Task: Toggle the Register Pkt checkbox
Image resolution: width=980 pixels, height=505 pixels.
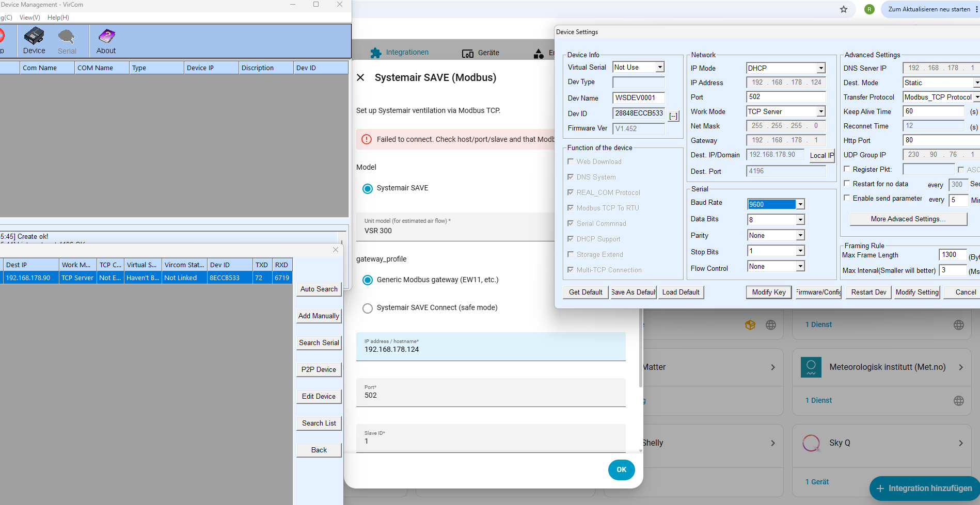Action: pyautogui.click(x=847, y=169)
